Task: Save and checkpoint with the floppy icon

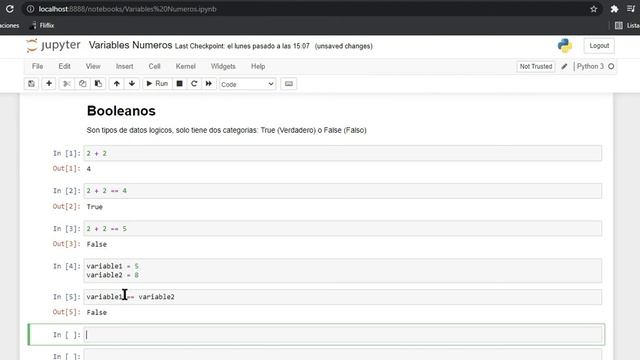Action: tap(31, 84)
